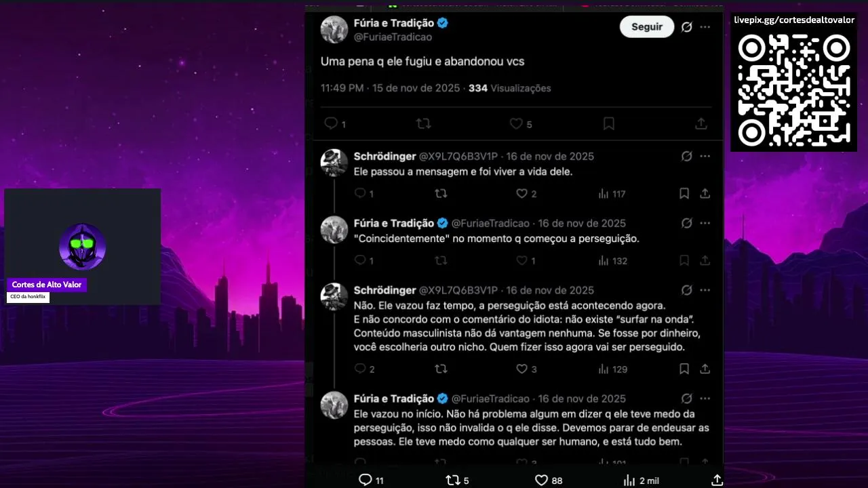Share the main post via share icon
The width and height of the screenshot is (868, 488).
tap(701, 124)
